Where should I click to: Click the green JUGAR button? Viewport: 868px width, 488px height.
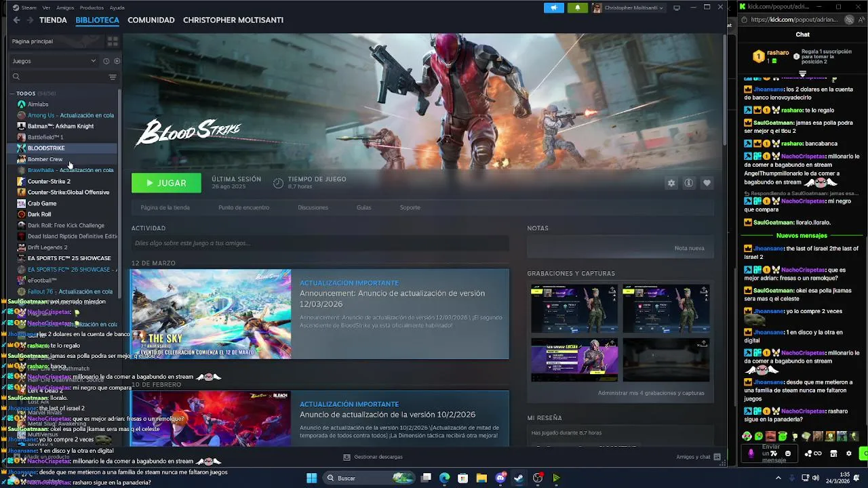pos(166,183)
